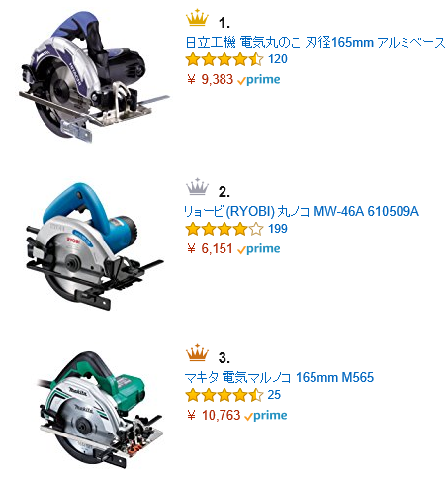Click the silver crown rank 2 icon
The image size is (448, 481).
(x=197, y=186)
